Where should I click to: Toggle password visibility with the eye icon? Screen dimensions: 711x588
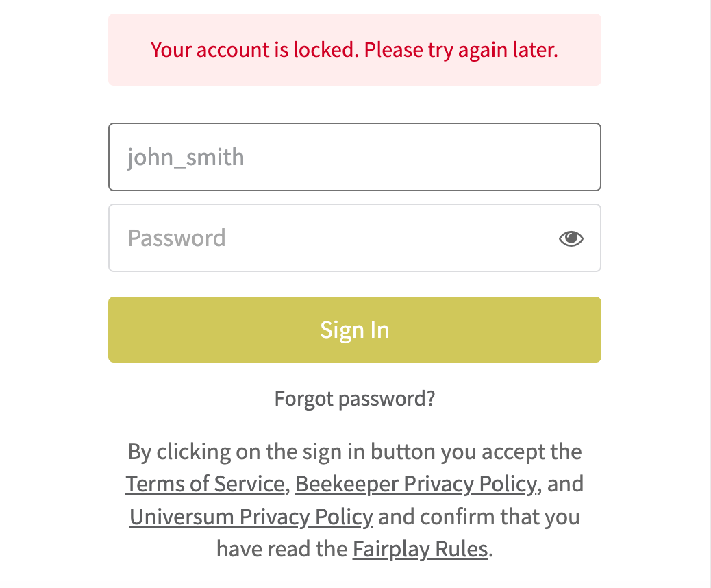point(571,238)
